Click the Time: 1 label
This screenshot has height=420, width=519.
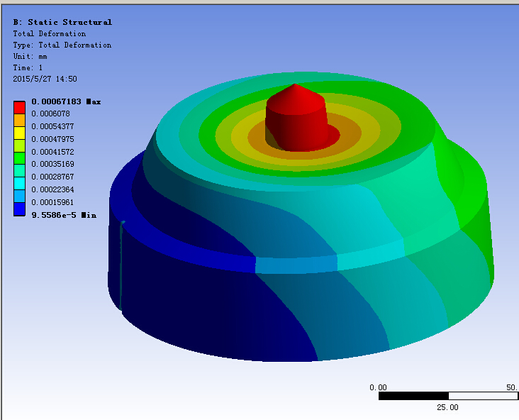pyautogui.click(x=28, y=67)
